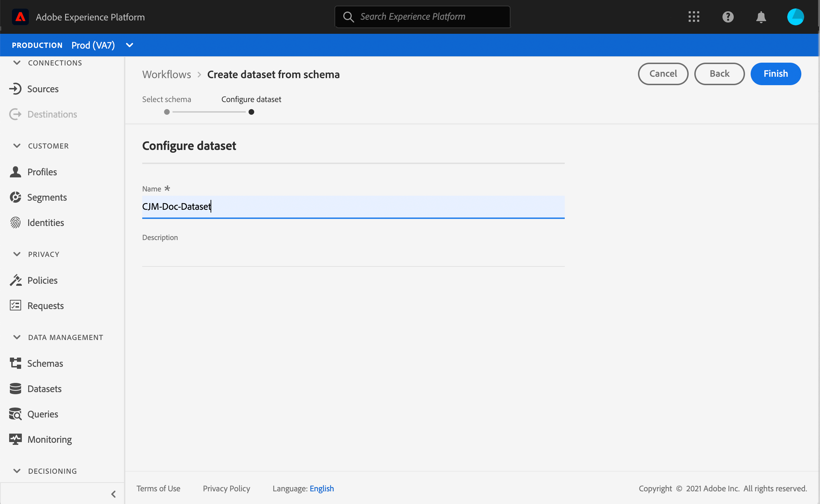Open Identities fingerprint item
The width and height of the screenshot is (820, 504).
(x=45, y=223)
